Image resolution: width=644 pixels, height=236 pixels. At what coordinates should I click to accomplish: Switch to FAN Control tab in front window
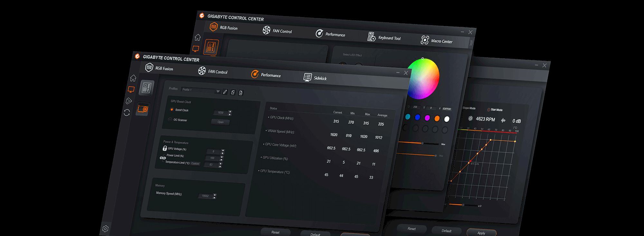pyautogui.click(x=213, y=71)
